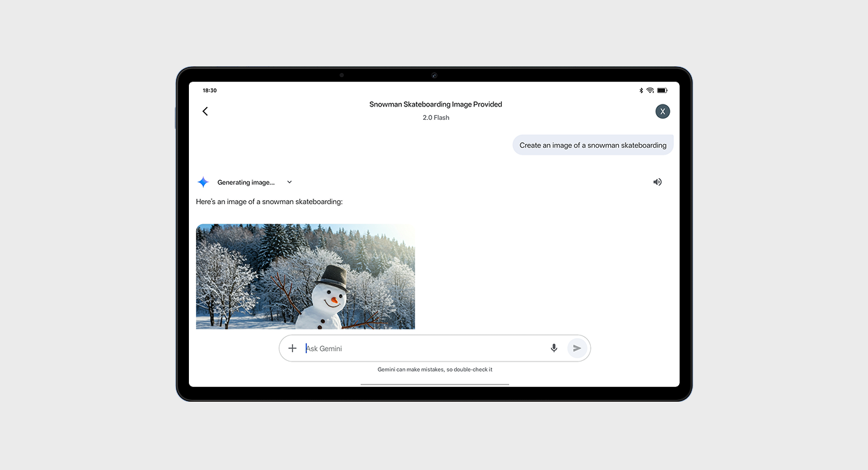This screenshot has width=868, height=470.
Task: Select the snowman response text
Action: click(x=269, y=201)
